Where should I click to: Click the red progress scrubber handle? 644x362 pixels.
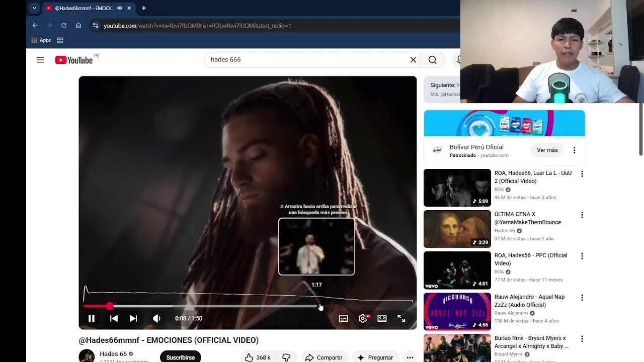click(x=110, y=306)
